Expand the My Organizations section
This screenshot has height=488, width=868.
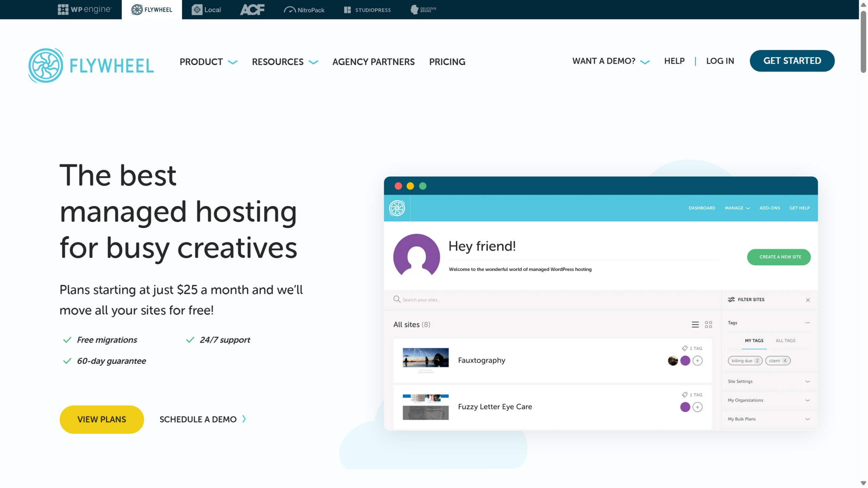tap(769, 400)
